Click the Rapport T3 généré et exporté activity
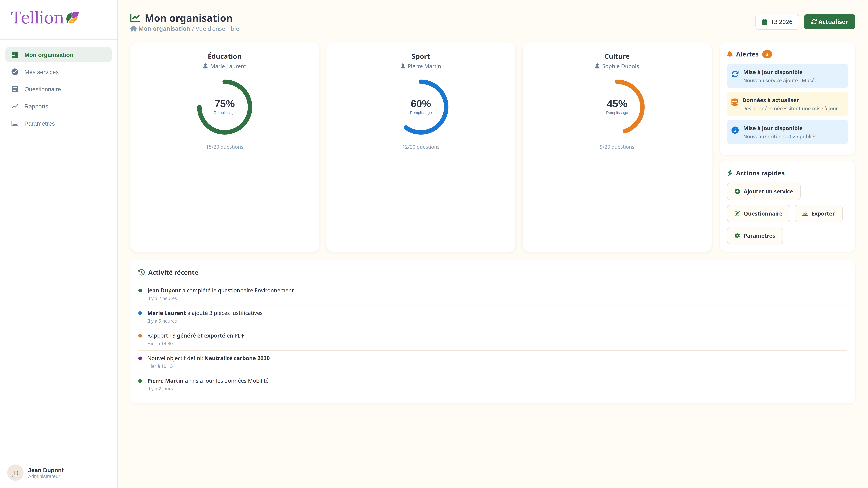Image resolution: width=868 pixels, height=488 pixels. click(493, 339)
